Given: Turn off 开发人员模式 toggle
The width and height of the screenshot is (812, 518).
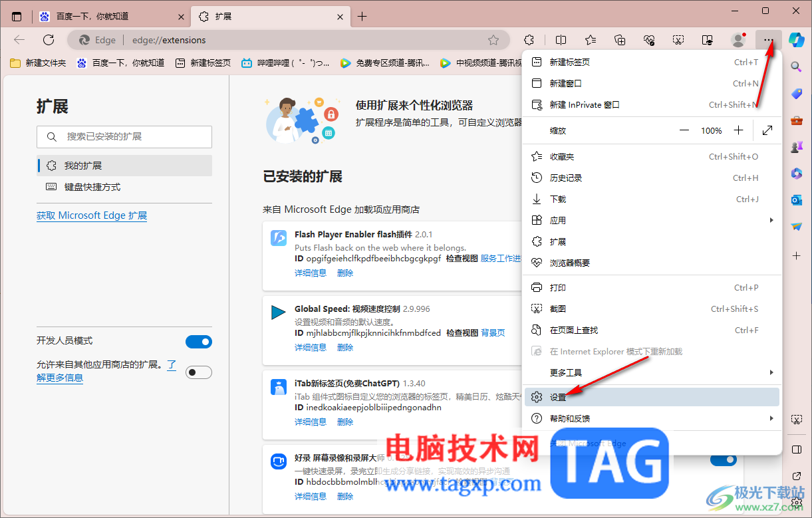Looking at the screenshot, I should click(x=198, y=342).
